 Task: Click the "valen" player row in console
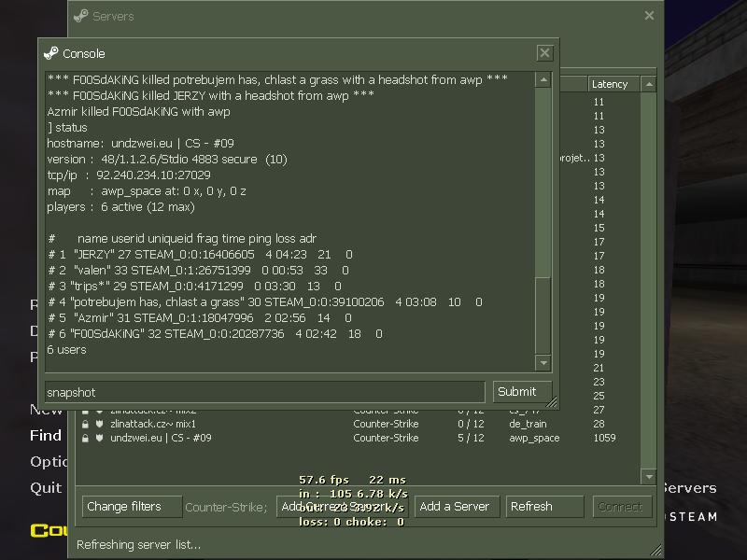[198, 271]
